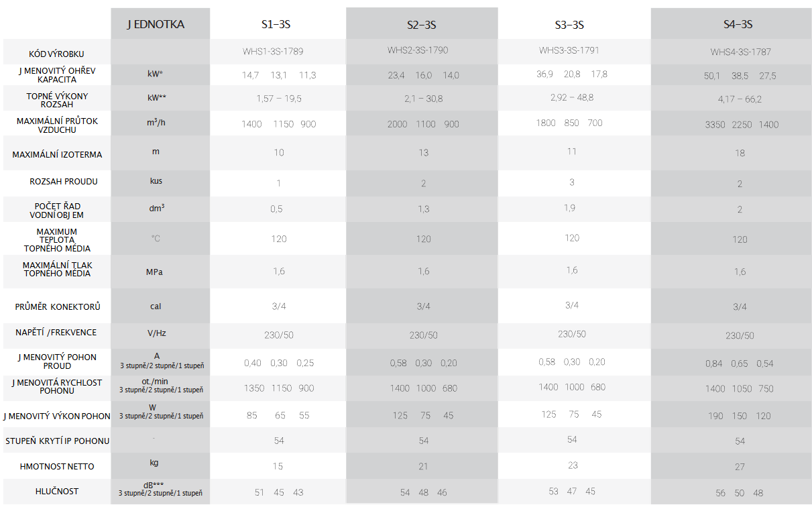
Task: Click the KÓD VÝROBKU row label
Action: (56, 54)
